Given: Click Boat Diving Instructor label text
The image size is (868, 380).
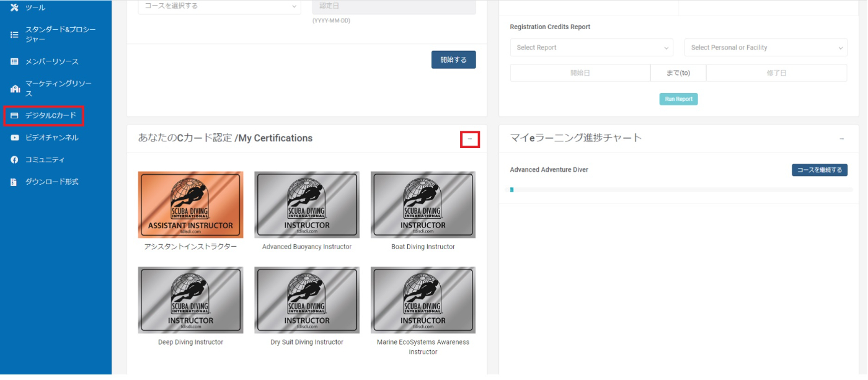Looking at the screenshot, I should (423, 247).
